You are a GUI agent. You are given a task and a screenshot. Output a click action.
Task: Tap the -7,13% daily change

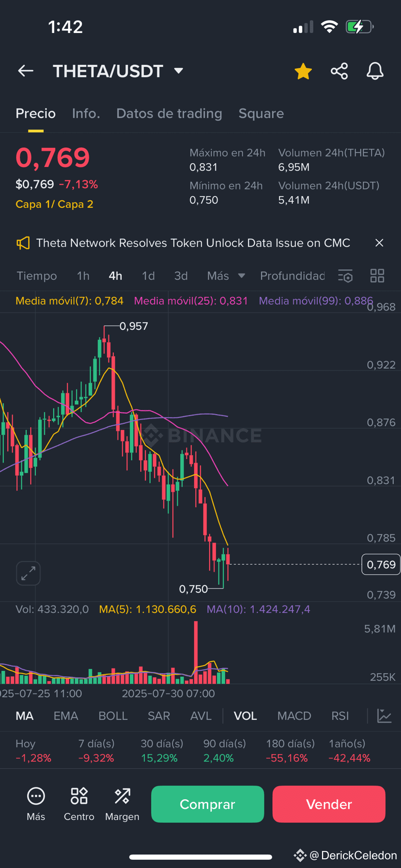tap(78, 185)
